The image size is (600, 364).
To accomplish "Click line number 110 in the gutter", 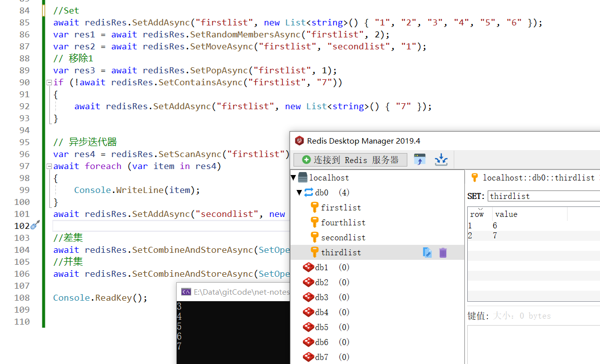I will pos(22,322).
